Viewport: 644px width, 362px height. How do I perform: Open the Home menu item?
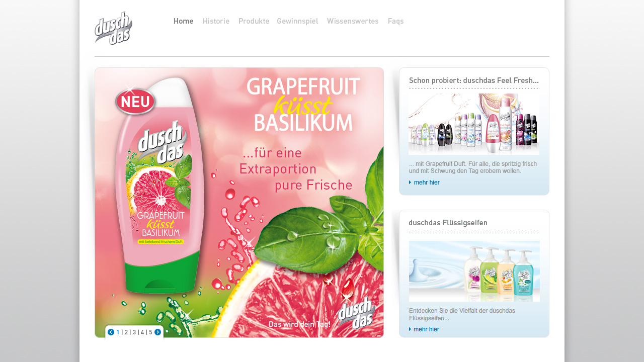click(183, 21)
